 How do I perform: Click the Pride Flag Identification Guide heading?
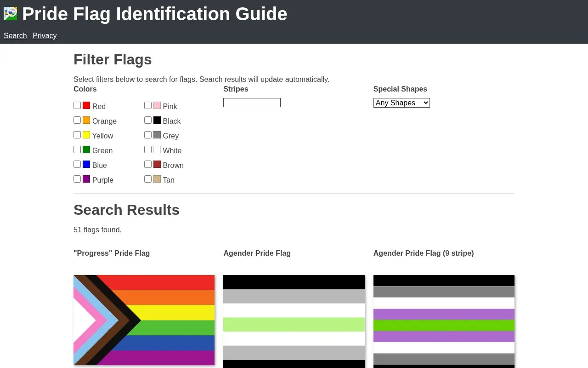point(155,14)
